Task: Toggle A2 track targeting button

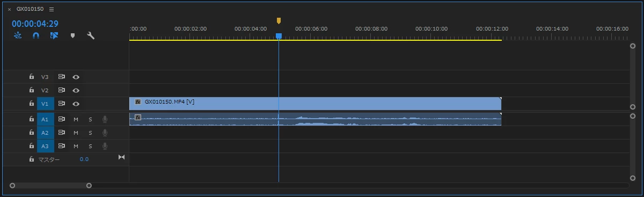Action: coord(45,132)
